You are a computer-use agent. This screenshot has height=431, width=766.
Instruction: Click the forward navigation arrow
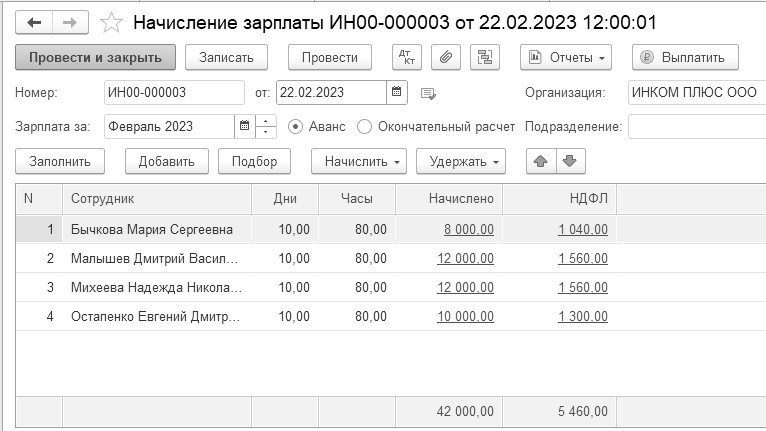(69, 21)
